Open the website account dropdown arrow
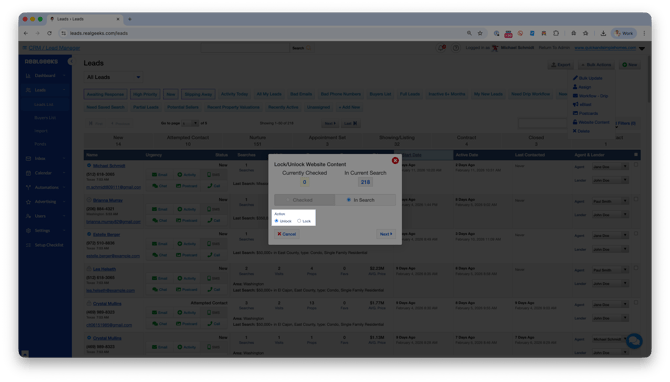This screenshot has width=670, height=382. pyautogui.click(x=642, y=48)
